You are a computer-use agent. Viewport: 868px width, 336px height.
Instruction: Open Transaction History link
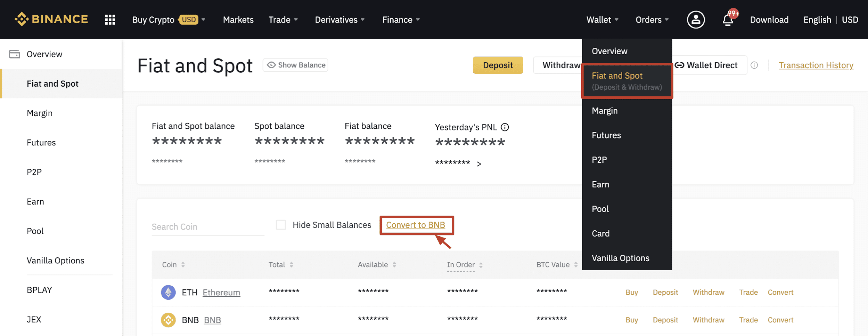click(x=816, y=65)
